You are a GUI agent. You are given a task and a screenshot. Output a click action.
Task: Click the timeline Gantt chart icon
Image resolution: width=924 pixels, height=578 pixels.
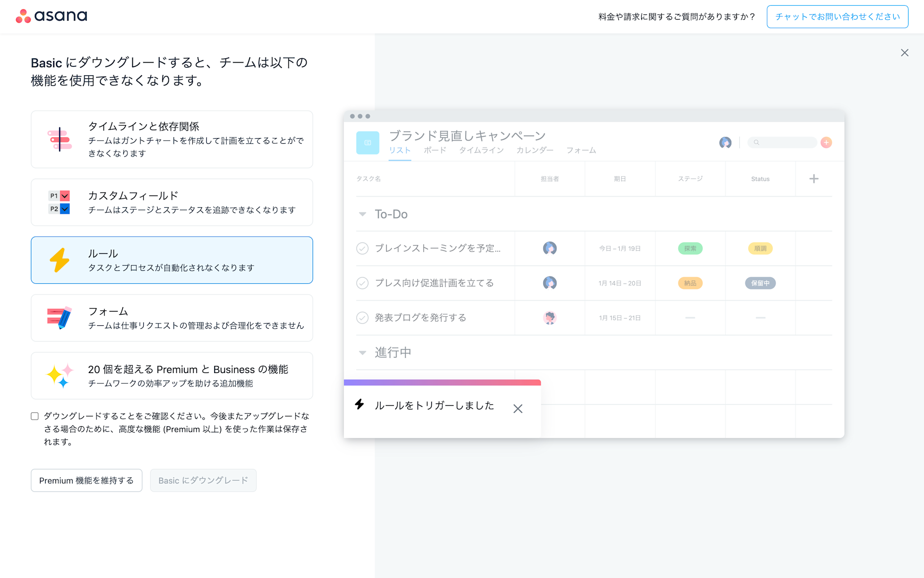coord(60,139)
